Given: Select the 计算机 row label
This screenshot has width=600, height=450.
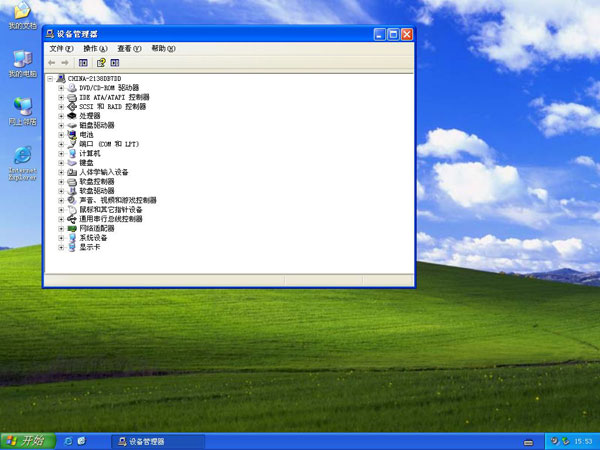Looking at the screenshot, I should pos(90,154).
